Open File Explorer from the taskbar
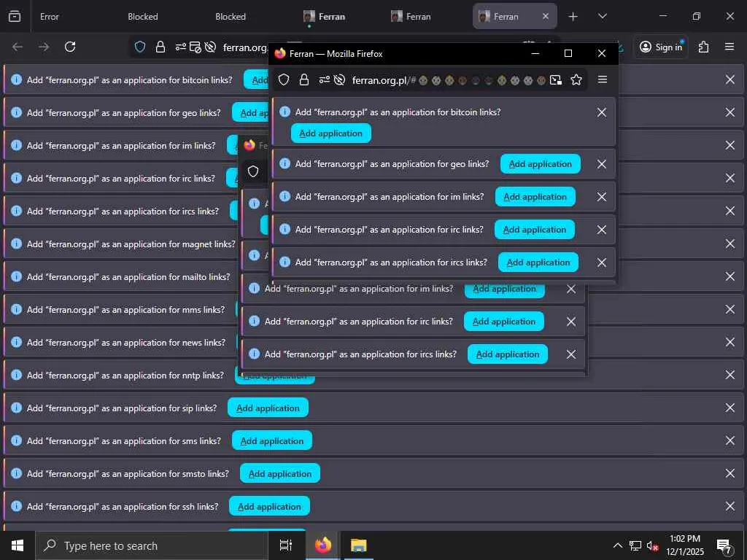This screenshot has height=560, width=747. [x=358, y=545]
